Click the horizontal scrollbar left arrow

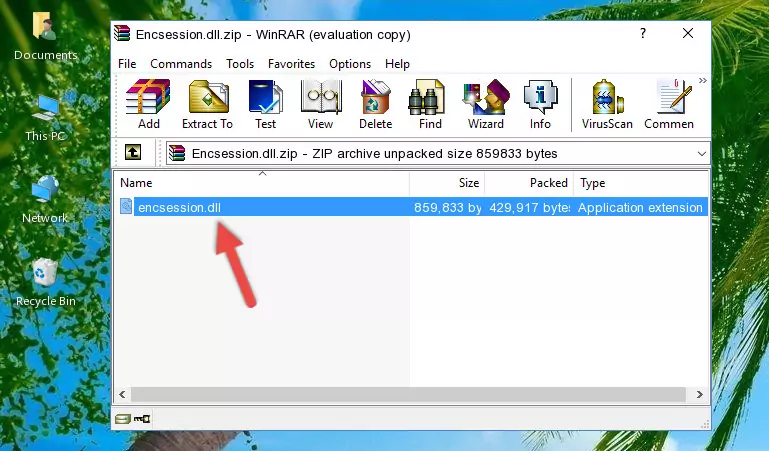click(x=122, y=394)
